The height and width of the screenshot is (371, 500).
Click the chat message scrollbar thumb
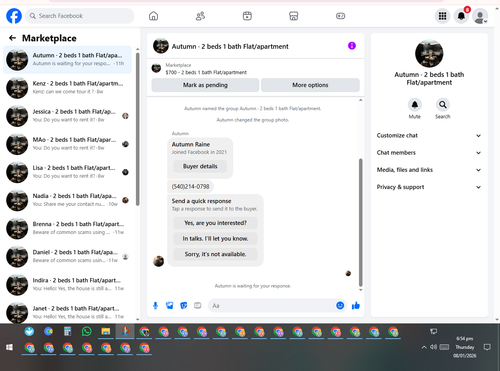(x=360, y=222)
